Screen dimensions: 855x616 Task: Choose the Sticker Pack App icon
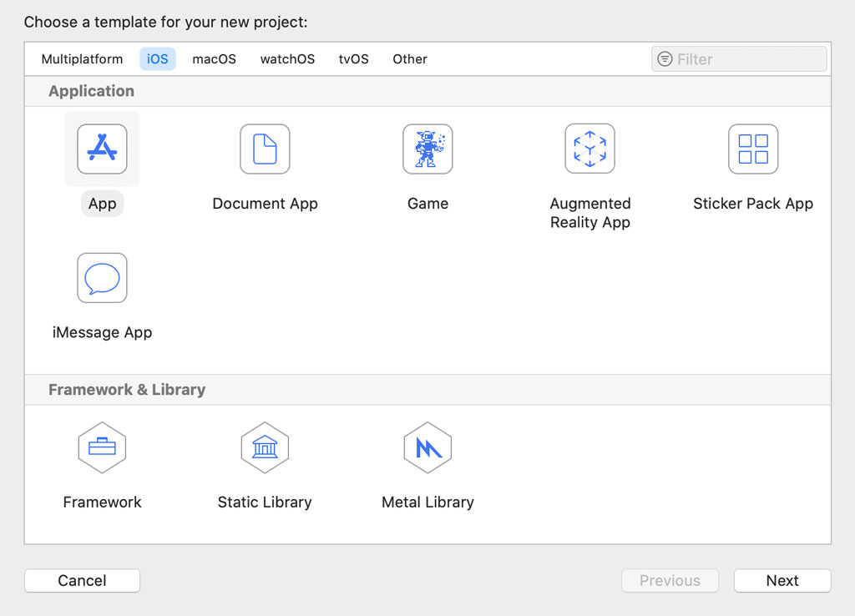coord(753,149)
